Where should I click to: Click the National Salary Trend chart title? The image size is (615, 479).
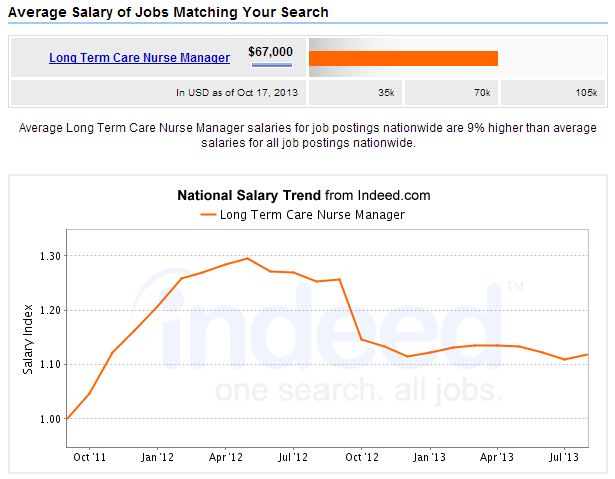[x=304, y=196]
